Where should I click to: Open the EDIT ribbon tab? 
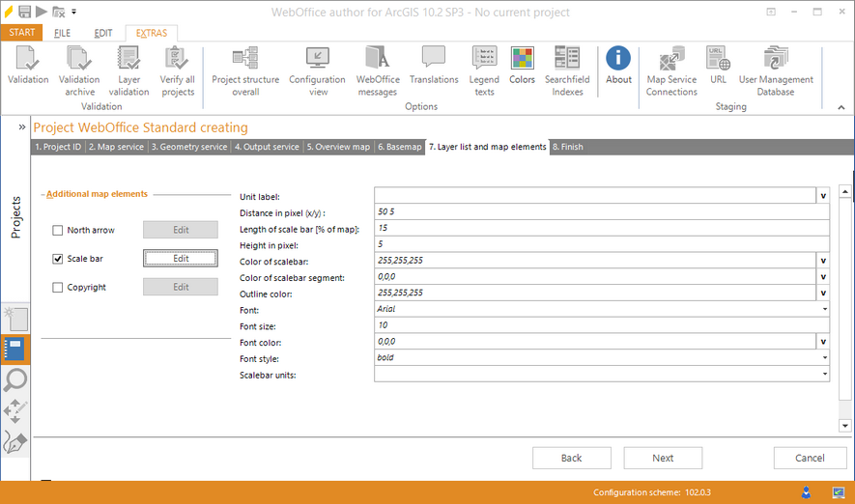(x=103, y=33)
